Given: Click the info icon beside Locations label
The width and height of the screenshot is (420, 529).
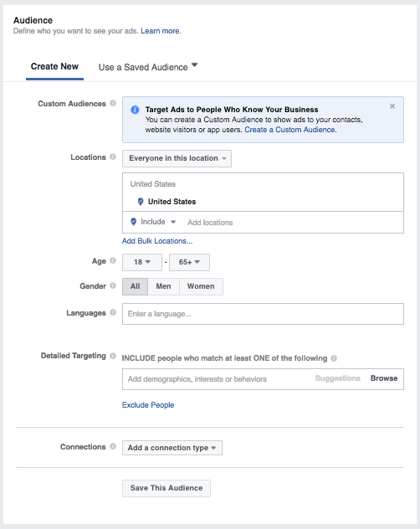Looking at the screenshot, I should click(113, 157).
